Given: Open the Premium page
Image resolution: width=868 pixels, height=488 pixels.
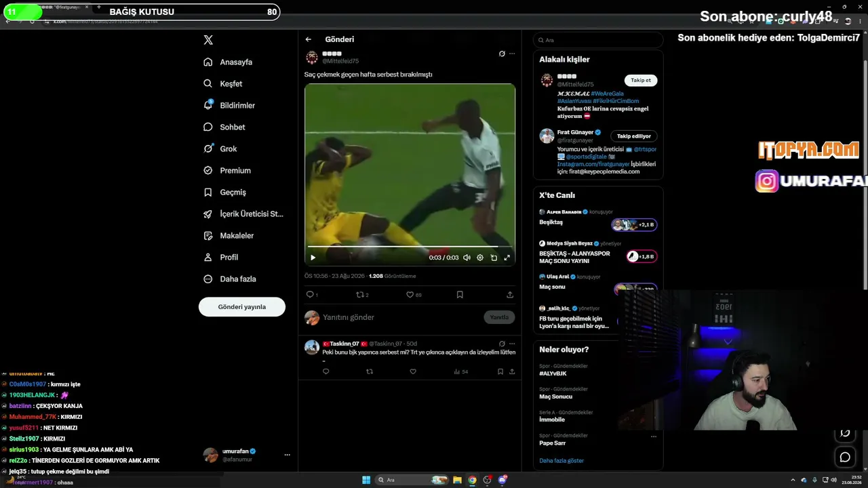Looking at the screenshot, I should (227, 170).
